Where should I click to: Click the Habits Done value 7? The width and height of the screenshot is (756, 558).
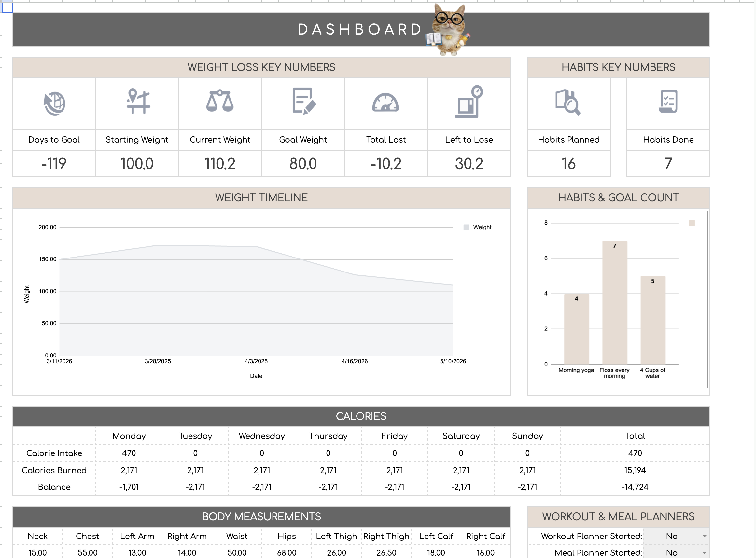coord(668,164)
